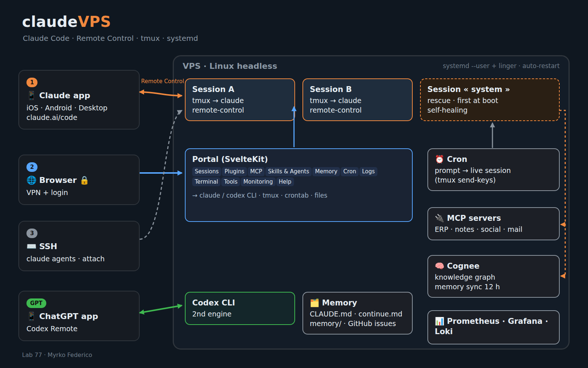588x368 pixels.
Task: Select the Monitoring tab
Action: [258, 182]
